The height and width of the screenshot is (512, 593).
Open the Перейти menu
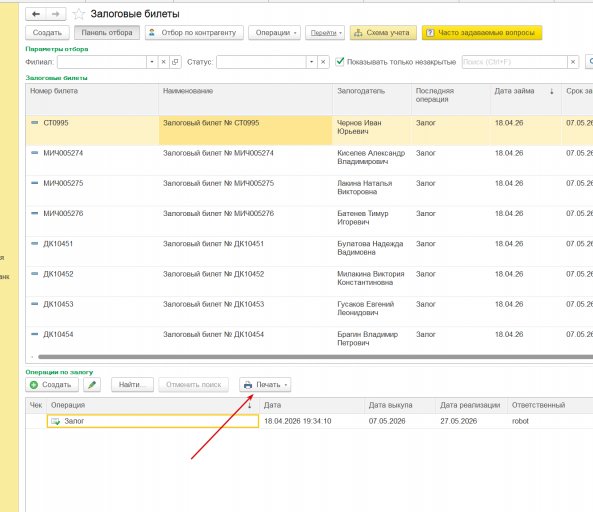(x=325, y=33)
